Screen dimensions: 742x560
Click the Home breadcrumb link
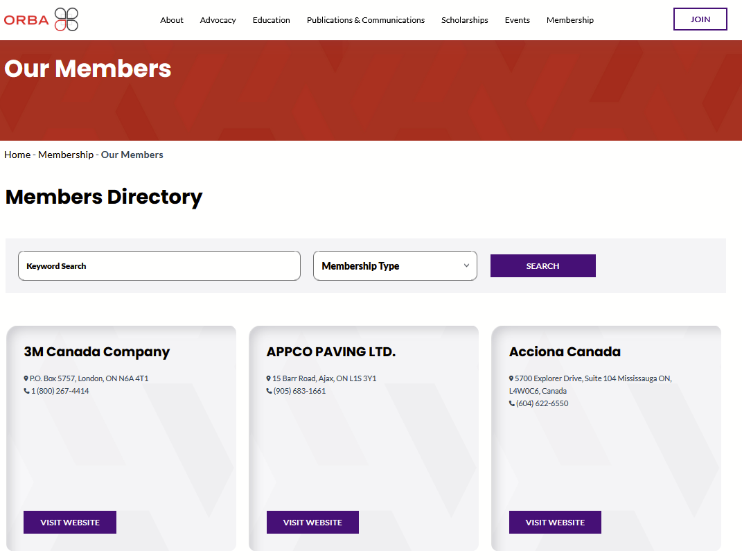pos(17,155)
